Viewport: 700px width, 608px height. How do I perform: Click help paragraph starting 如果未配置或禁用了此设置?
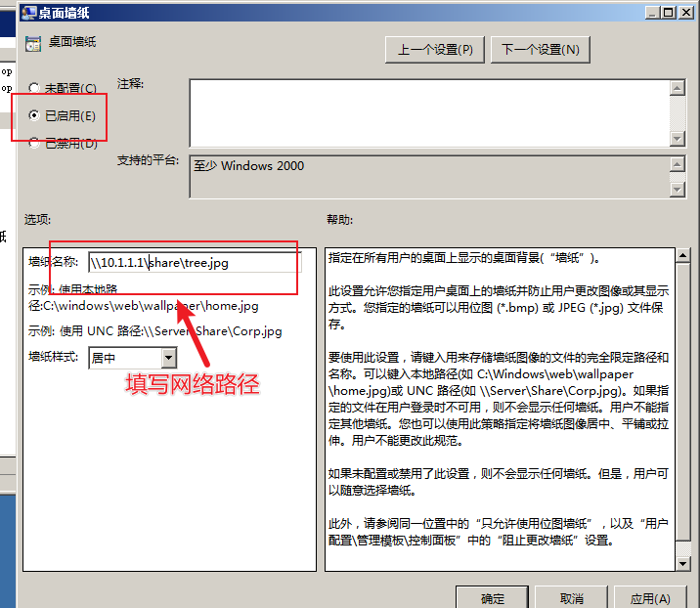(x=499, y=482)
